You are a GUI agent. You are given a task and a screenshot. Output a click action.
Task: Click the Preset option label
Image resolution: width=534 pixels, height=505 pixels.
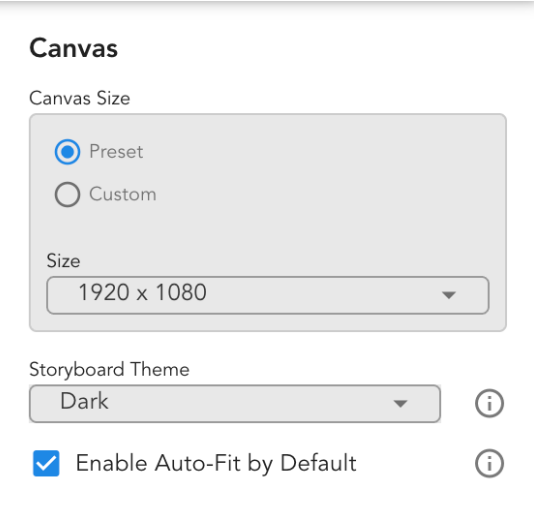[116, 152]
